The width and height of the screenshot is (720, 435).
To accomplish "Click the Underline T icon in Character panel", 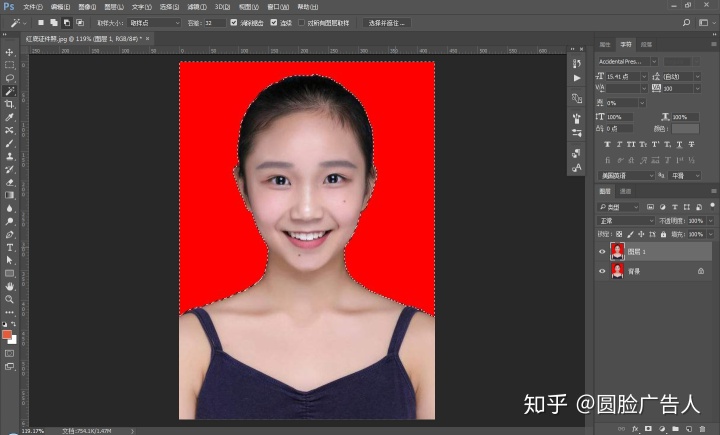I will (679, 144).
